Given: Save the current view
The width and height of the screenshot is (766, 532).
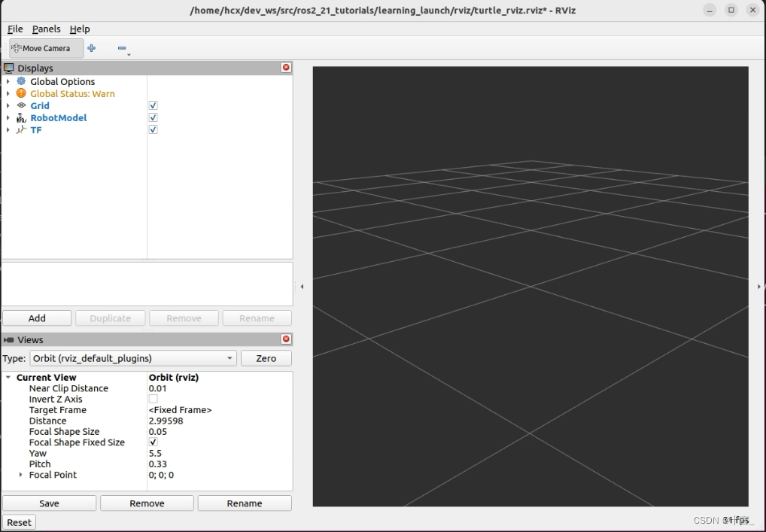Looking at the screenshot, I should point(50,503).
